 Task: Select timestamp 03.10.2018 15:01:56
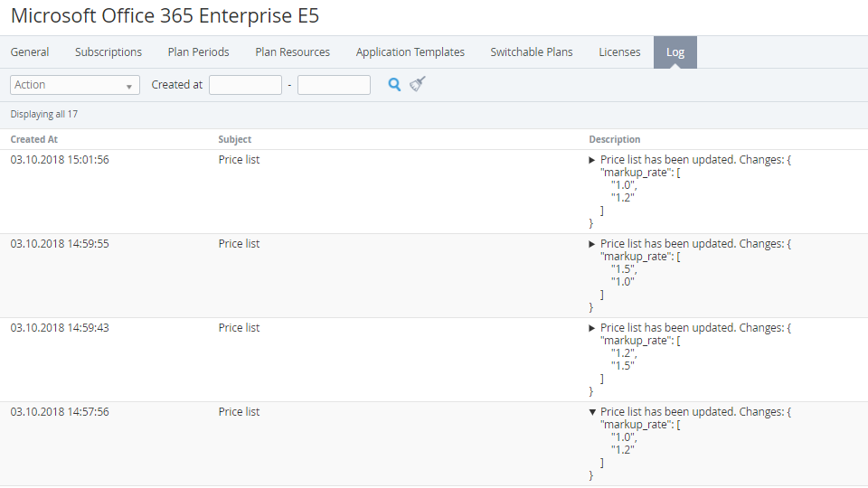tap(60, 160)
